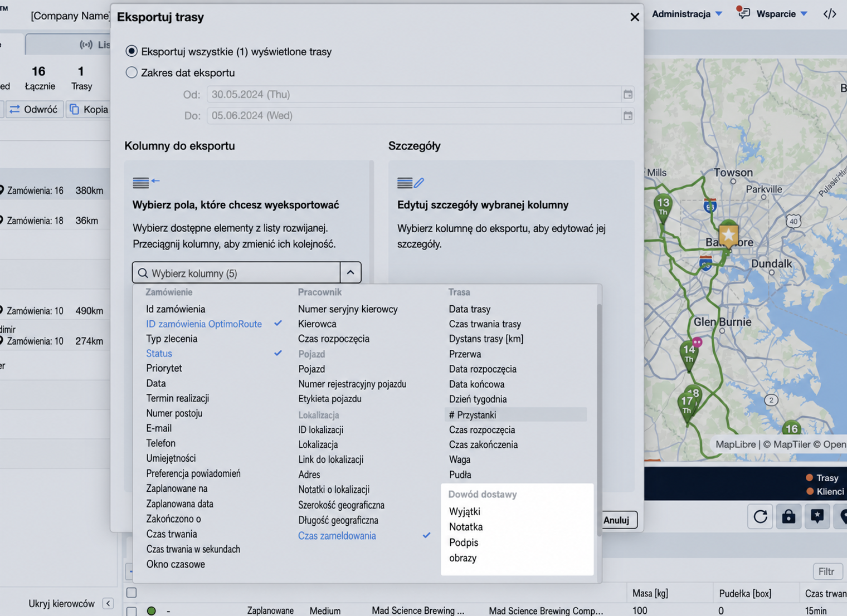The image size is (847, 616).
Task: Choose Okno czasowe option
Action: tap(176, 564)
